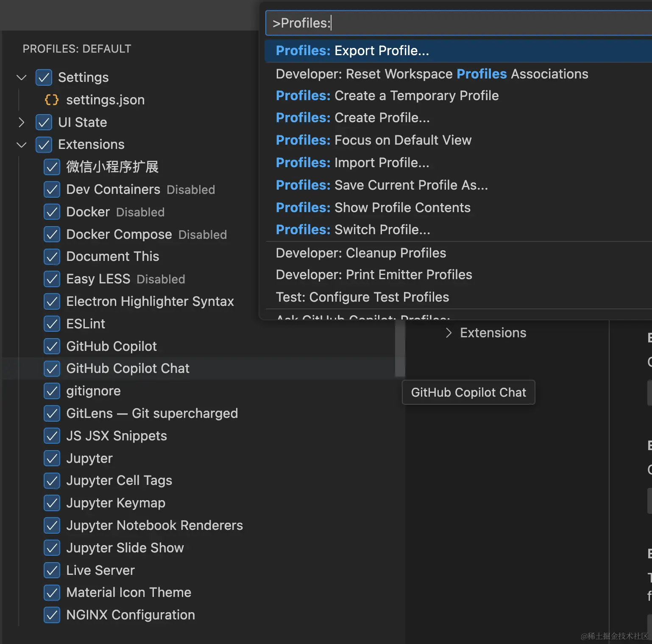Viewport: 652px width, 644px height.
Task: Collapse the Extensions tree in the Profiles view
Action: coord(22,145)
